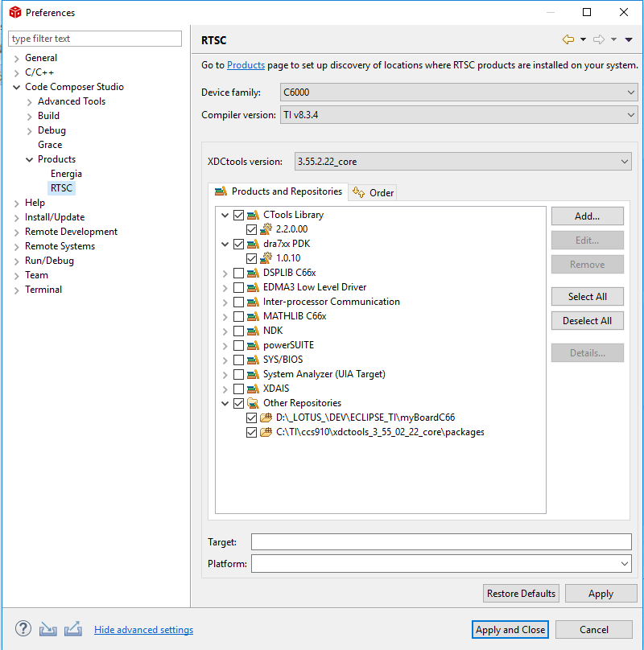Screen dimensions: 644x650
Task: Click the DSPLIB C66x product icon
Action: (x=253, y=274)
